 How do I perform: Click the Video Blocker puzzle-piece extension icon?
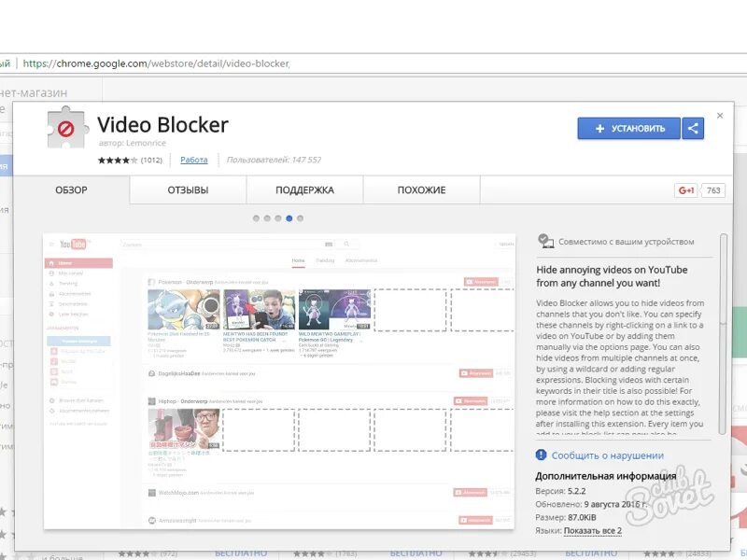click(67, 127)
